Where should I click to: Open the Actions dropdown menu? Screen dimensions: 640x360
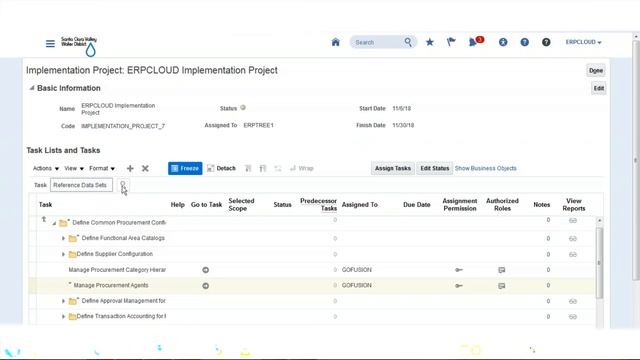click(x=46, y=168)
